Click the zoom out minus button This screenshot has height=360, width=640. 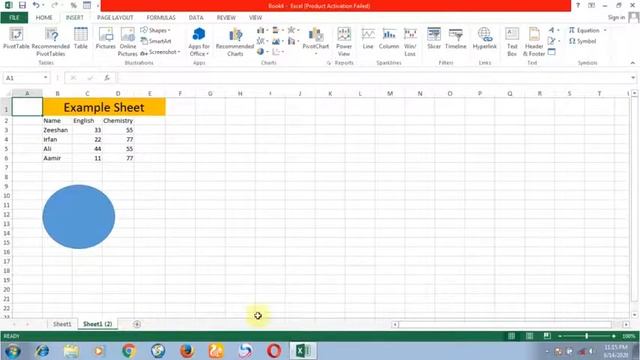tap(560, 336)
